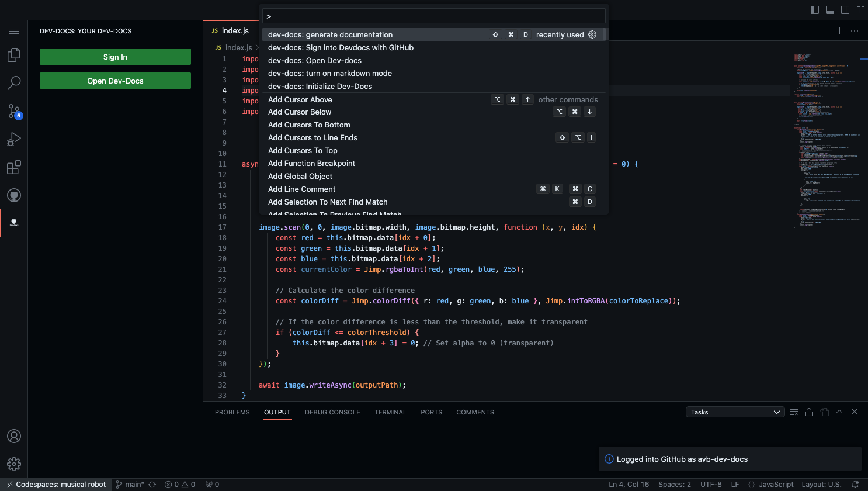Open the Explorer view in activity bar
This screenshot has width=868, height=491.
click(x=14, y=55)
